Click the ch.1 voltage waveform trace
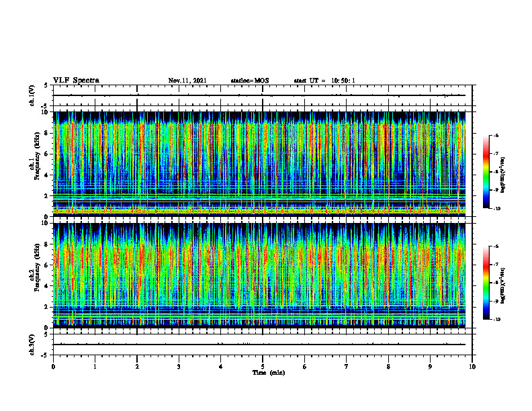This screenshot has width=532, height=411. point(259,95)
